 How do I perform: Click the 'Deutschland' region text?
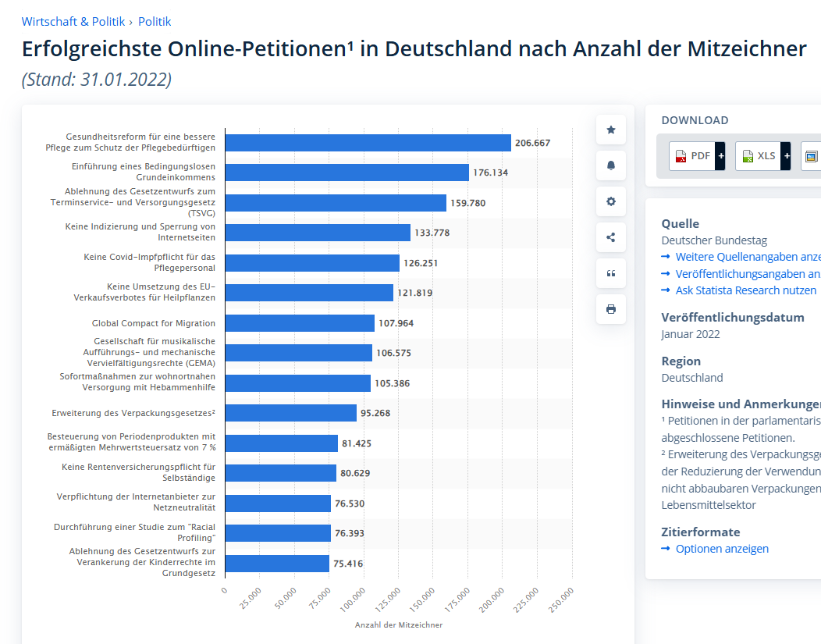692,378
